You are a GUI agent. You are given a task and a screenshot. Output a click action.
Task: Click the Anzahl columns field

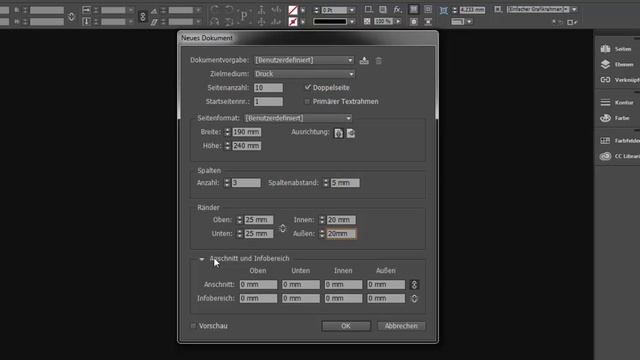pos(246,183)
